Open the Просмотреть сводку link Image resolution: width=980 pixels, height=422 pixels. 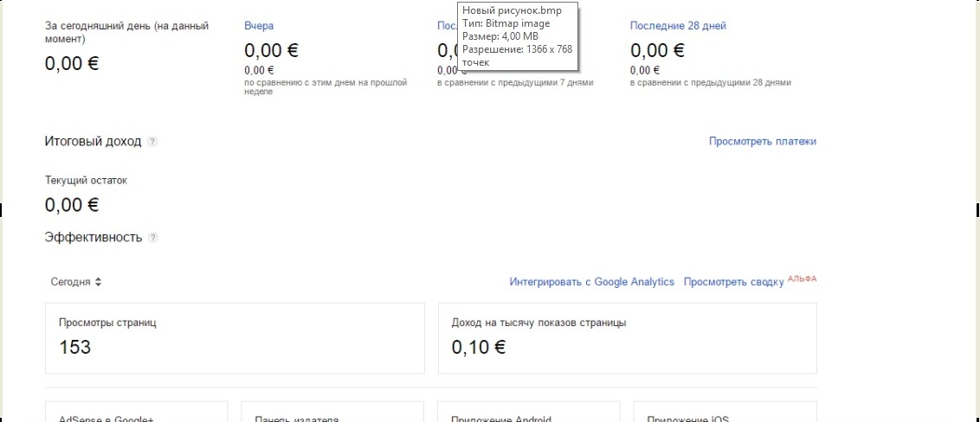click(x=733, y=282)
